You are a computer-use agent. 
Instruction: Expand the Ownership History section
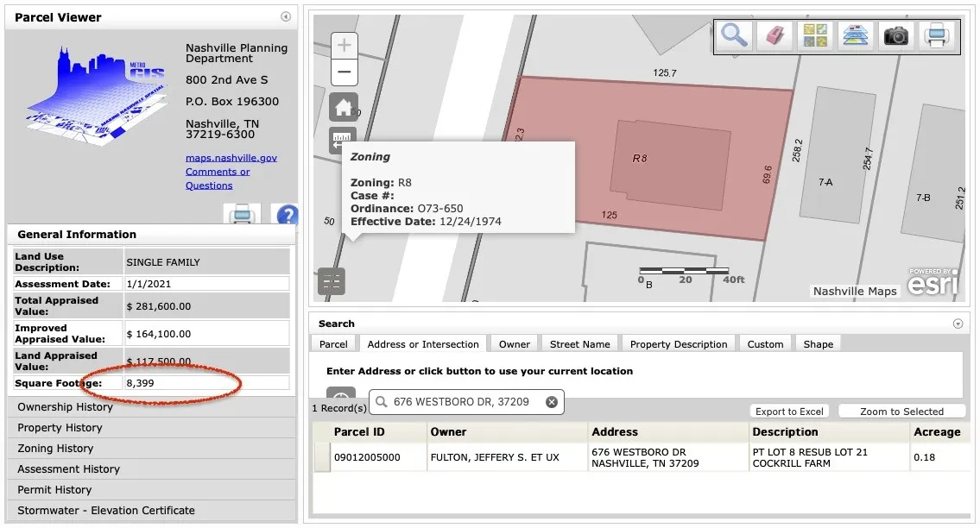[x=65, y=407]
